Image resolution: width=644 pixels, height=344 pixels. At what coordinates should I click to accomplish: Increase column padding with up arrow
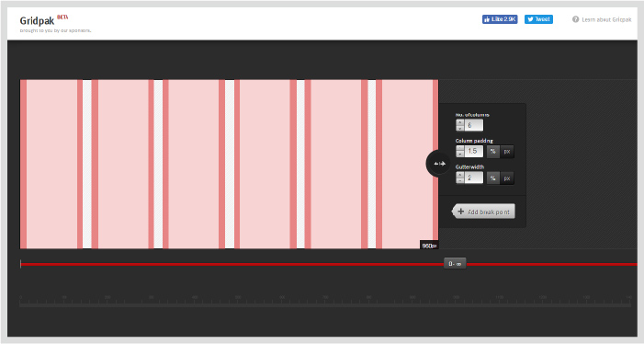460,148
